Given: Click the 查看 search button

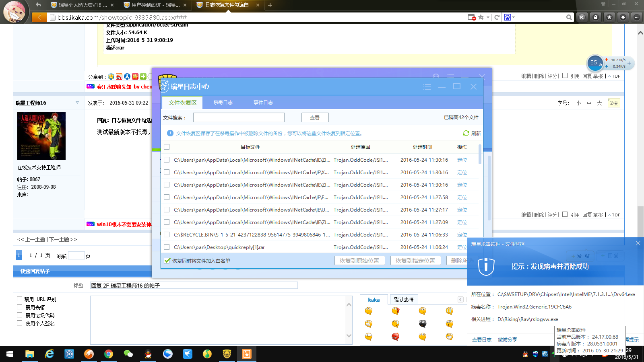Looking at the screenshot, I should [x=315, y=117].
